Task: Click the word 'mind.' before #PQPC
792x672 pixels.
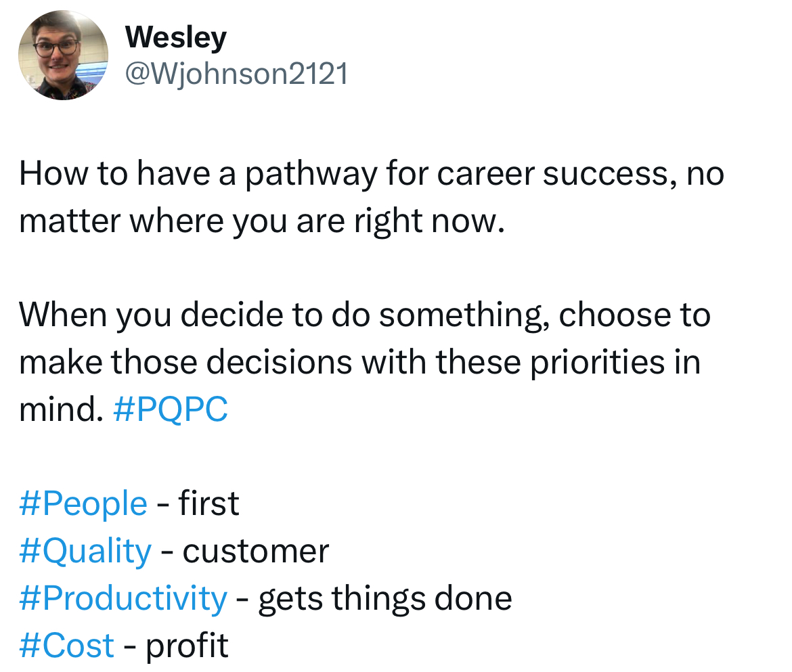Action: 62,409
